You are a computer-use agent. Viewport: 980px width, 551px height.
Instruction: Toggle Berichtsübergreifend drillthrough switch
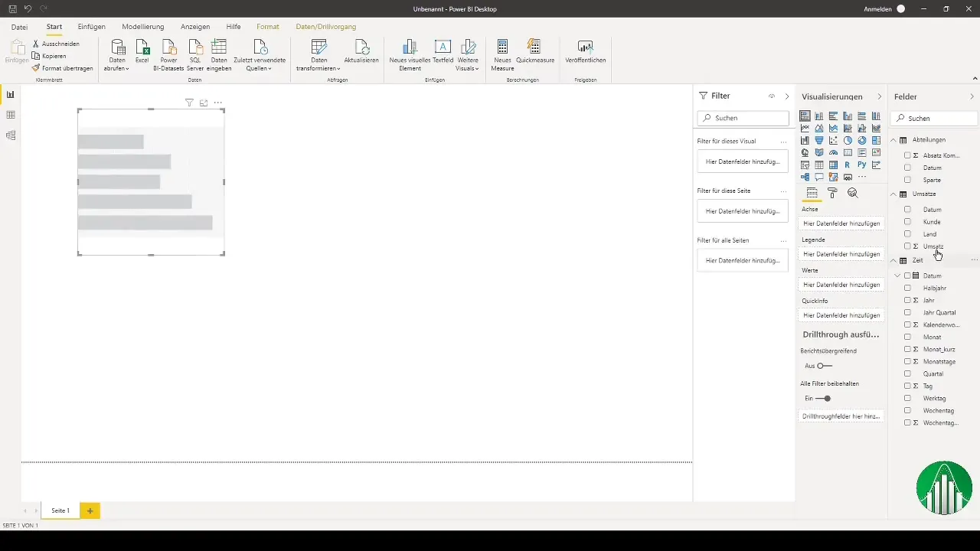pyautogui.click(x=824, y=366)
